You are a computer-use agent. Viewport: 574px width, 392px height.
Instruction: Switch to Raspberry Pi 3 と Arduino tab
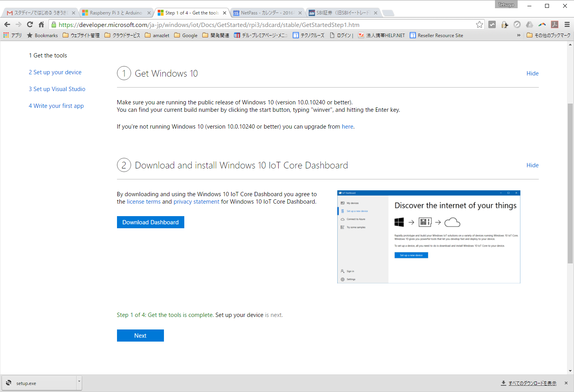115,13
